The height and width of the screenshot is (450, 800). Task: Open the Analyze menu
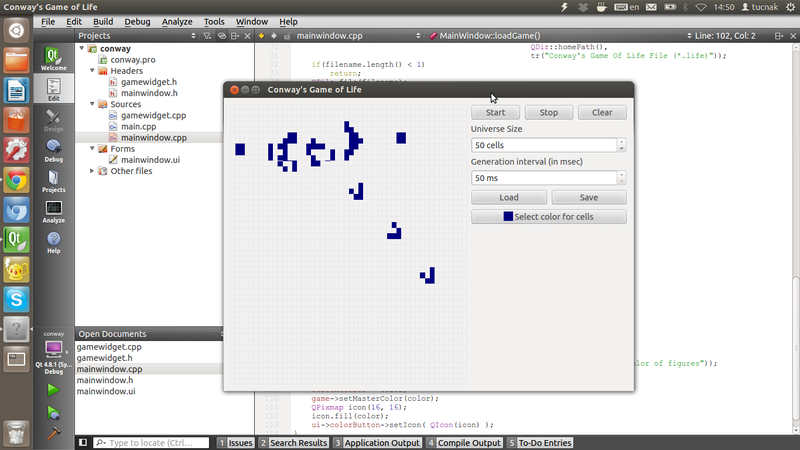pos(177,21)
